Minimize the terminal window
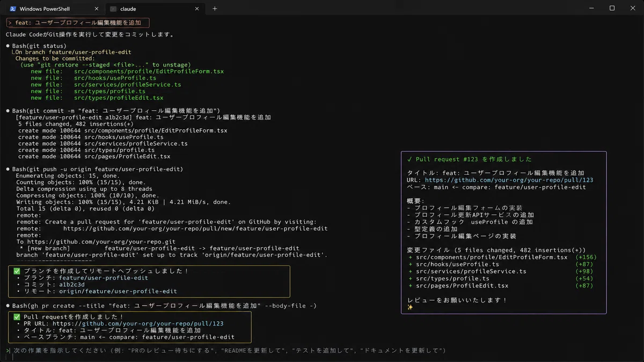Viewport: 644px width, 362px height. [x=591, y=8]
